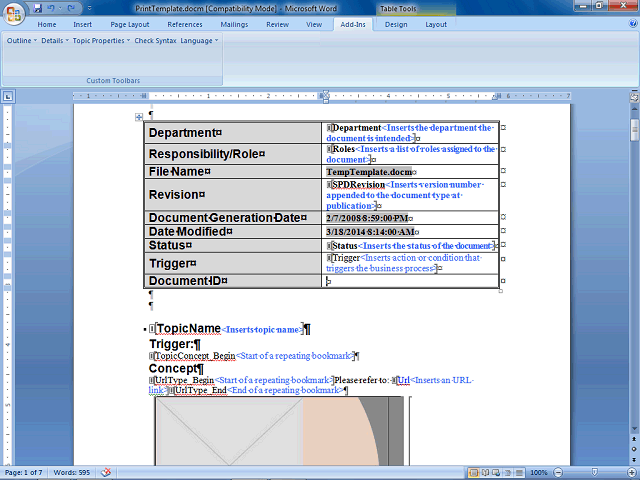Click the empty Document ID value cell
The image size is (640, 480).
click(x=410, y=281)
